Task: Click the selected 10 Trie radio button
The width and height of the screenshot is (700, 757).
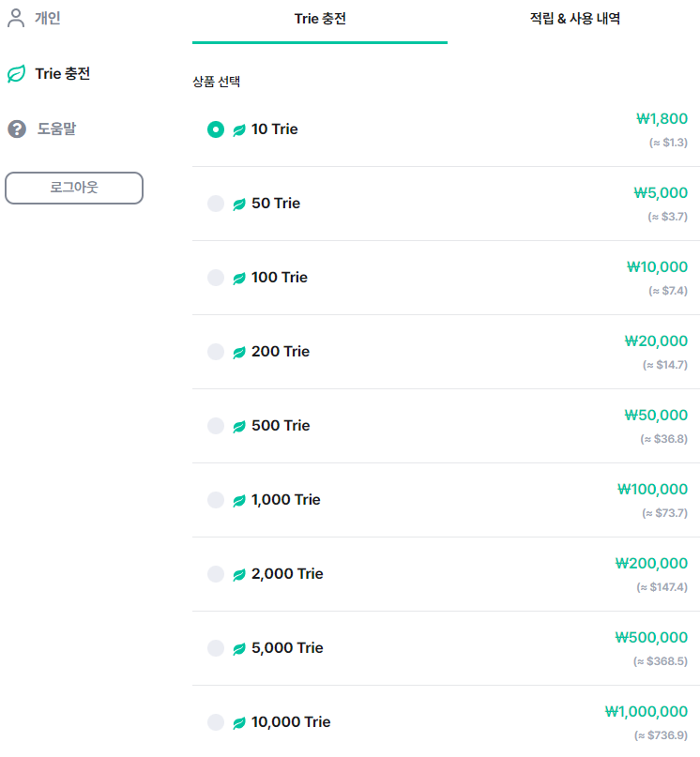Action: click(216, 129)
